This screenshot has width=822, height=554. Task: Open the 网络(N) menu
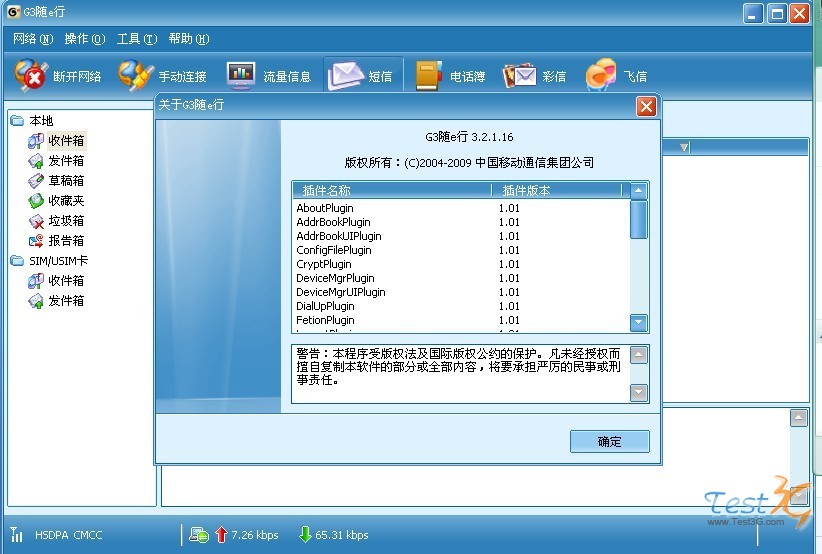[33, 39]
